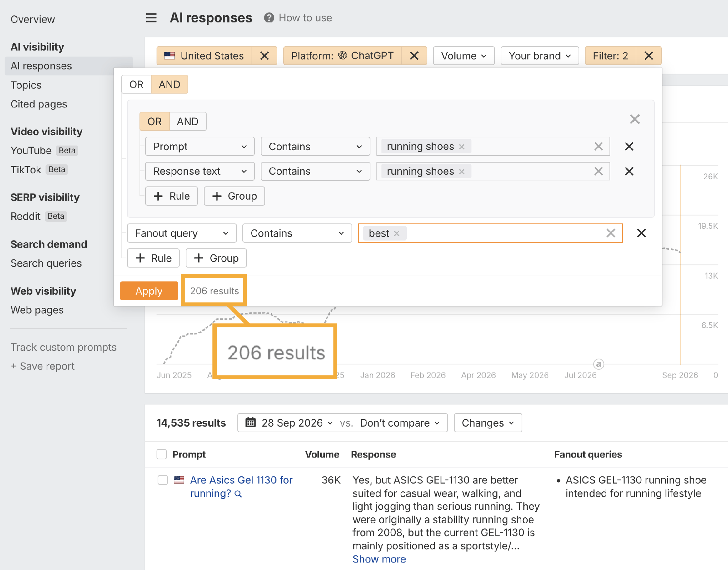Open the Don't compare dropdown
Image resolution: width=728 pixels, height=570 pixels.
point(400,423)
